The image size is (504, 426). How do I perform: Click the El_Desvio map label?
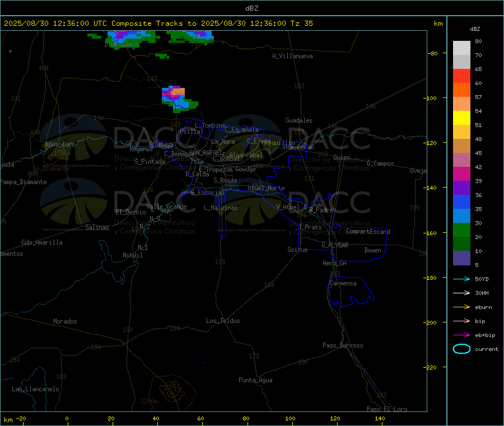[x=131, y=212]
